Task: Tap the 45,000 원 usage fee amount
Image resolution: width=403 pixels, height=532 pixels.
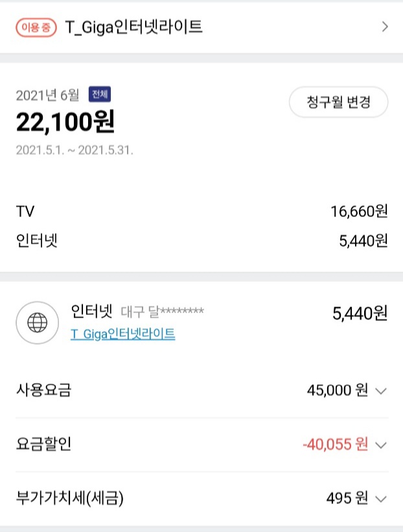Action: (x=337, y=391)
